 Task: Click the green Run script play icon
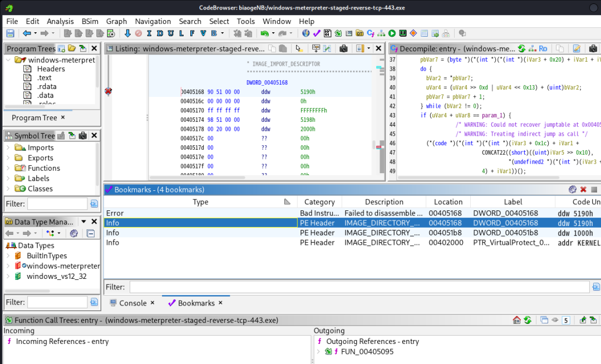coord(392,33)
